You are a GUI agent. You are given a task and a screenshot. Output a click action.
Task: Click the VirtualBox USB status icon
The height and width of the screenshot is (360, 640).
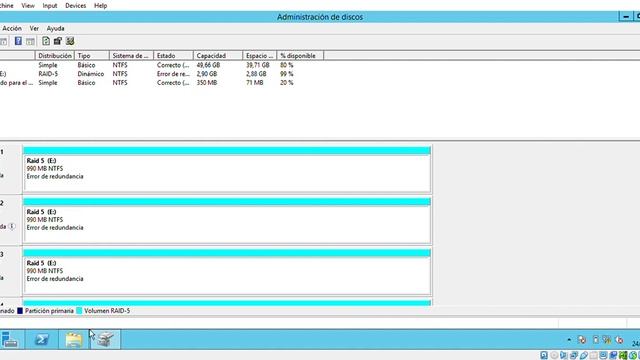click(x=584, y=356)
